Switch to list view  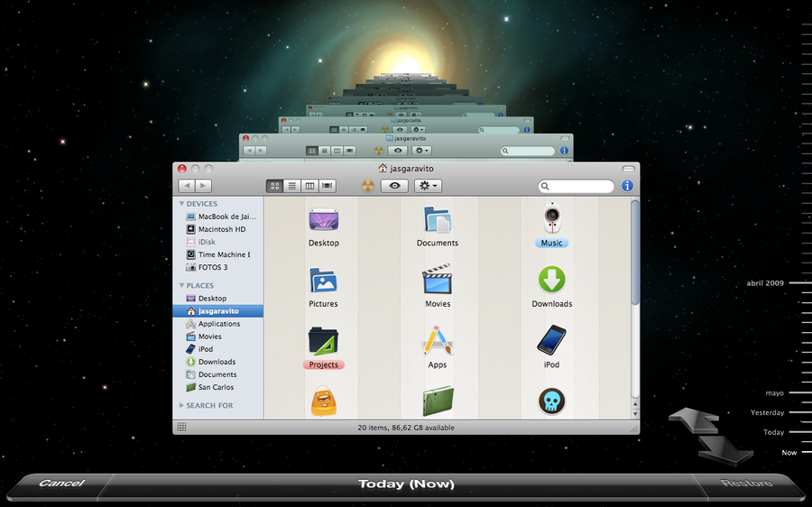click(x=292, y=186)
